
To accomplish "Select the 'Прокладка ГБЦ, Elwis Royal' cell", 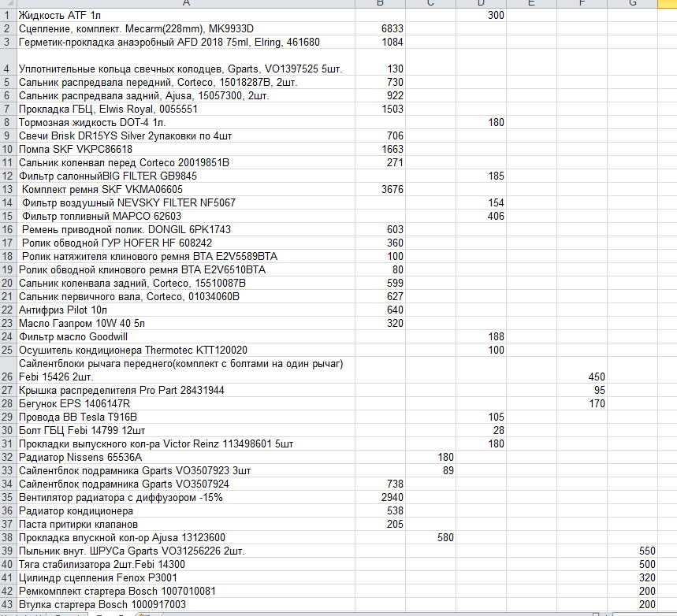I will coord(186,109).
